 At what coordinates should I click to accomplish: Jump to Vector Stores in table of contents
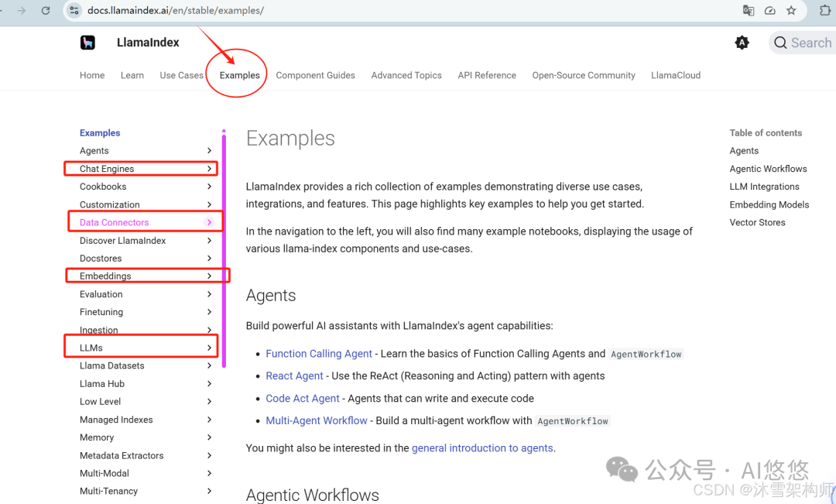757,222
